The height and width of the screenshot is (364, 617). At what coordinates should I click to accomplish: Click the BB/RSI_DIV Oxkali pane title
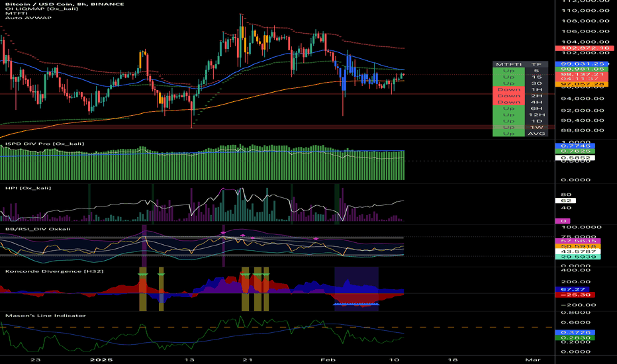tap(38, 228)
